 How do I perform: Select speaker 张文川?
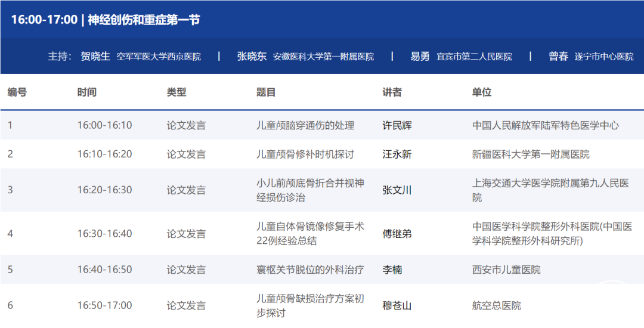pos(397,190)
